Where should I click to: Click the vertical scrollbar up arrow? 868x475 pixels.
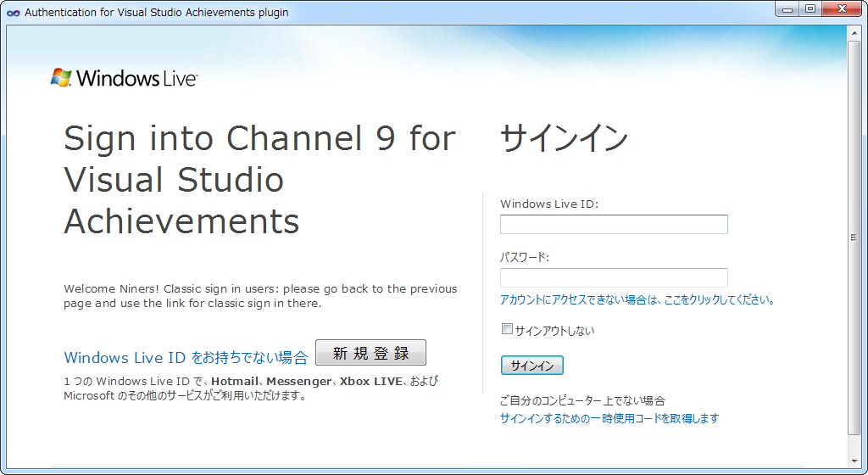tap(854, 33)
